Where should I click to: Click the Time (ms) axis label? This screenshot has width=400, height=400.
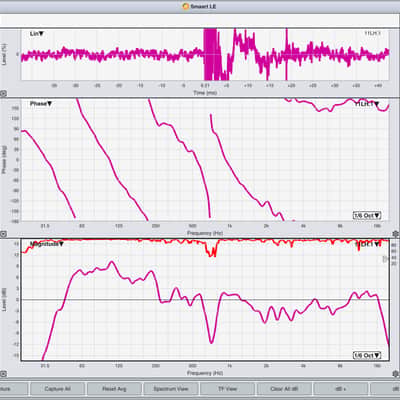click(205, 93)
